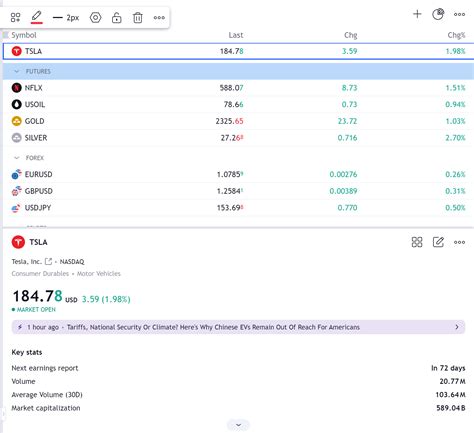Screen dimensions: 474x433
Task: Select the GBPUSD row
Action: (x=238, y=191)
